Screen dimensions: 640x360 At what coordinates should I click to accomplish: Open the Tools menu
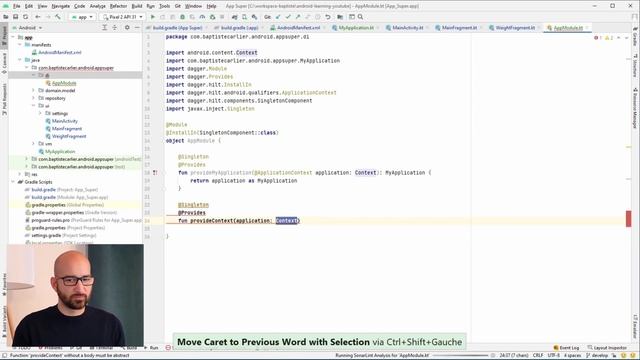[x=164, y=6]
